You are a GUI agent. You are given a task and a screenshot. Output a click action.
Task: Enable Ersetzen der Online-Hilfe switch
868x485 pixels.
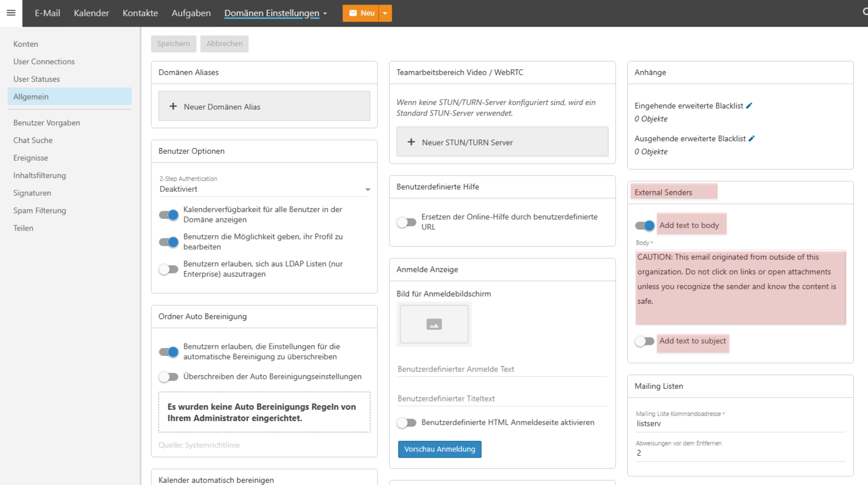coord(406,222)
